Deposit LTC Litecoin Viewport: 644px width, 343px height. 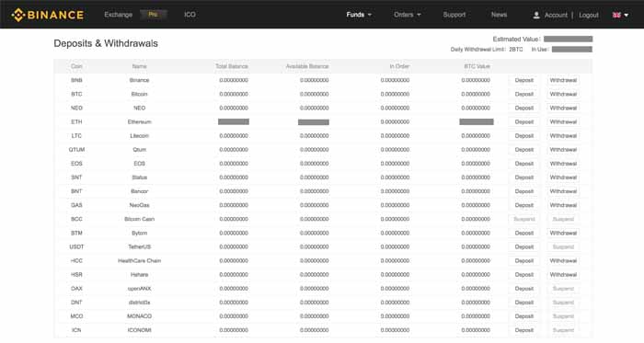[524, 136]
